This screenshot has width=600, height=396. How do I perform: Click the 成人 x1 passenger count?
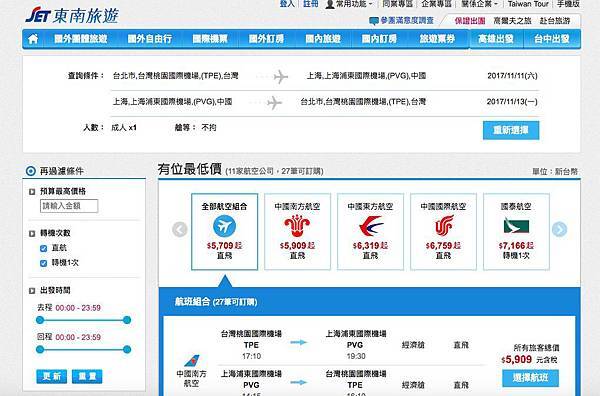click(124, 128)
